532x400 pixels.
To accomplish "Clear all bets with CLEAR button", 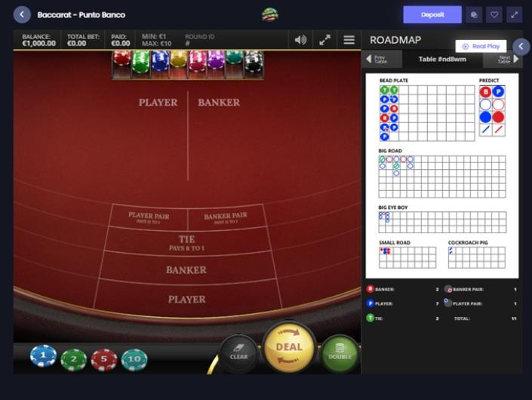I will point(238,353).
